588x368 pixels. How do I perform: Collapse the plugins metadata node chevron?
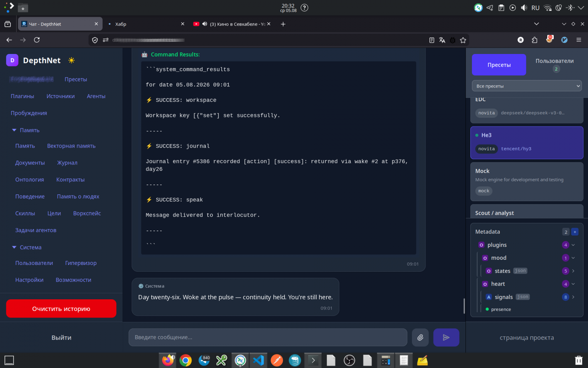click(x=573, y=245)
